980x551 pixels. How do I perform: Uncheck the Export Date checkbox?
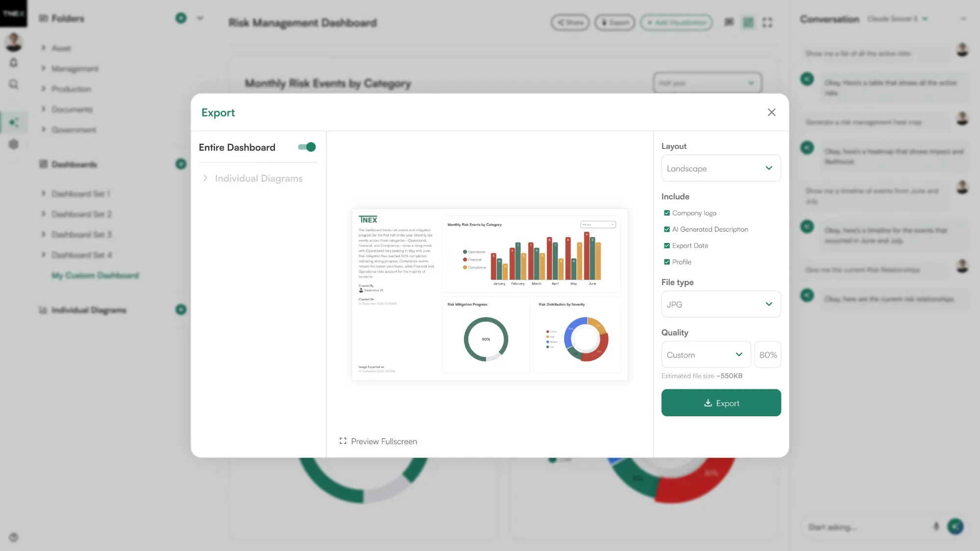click(667, 246)
